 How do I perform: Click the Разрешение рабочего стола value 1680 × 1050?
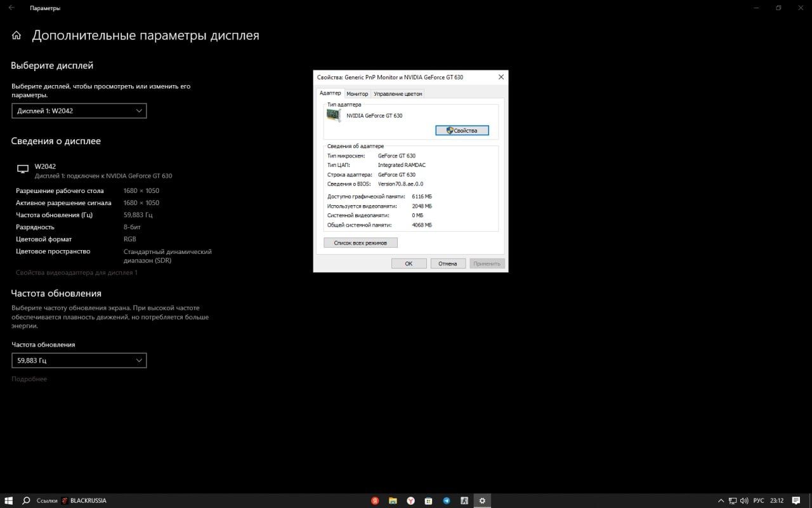pos(141,190)
